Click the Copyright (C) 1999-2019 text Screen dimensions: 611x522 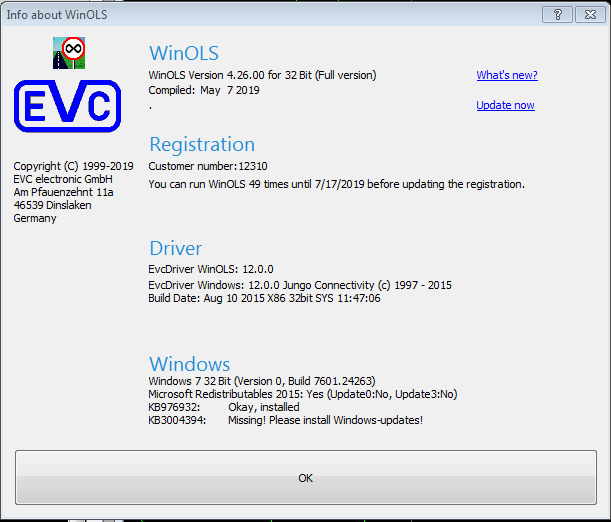(73, 166)
